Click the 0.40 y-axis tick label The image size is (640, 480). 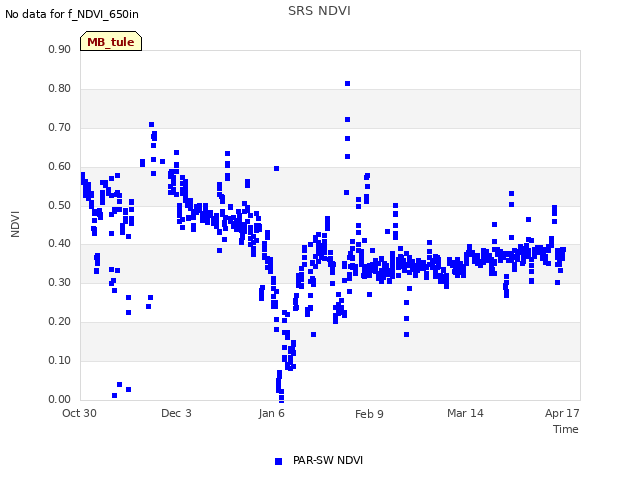click(60, 244)
